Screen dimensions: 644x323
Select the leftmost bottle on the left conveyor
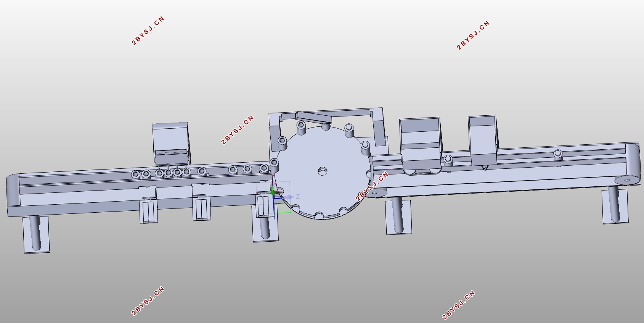[x=135, y=175]
